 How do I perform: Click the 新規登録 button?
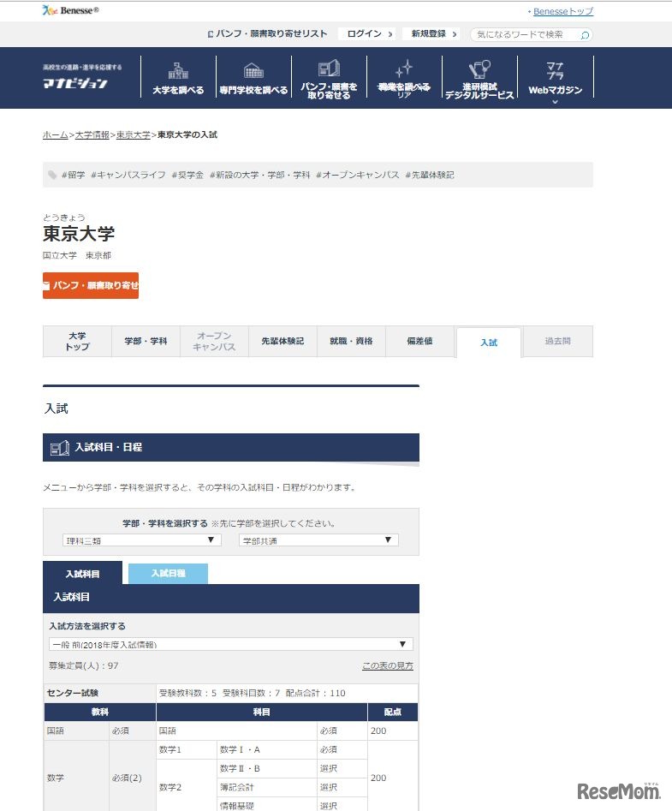[433, 34]
